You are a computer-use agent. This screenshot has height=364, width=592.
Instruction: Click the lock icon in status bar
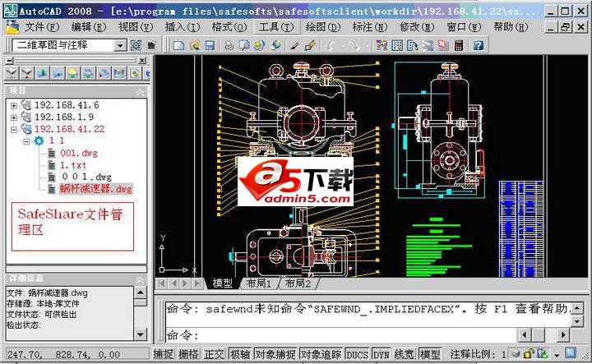click(x=530, y=354)
